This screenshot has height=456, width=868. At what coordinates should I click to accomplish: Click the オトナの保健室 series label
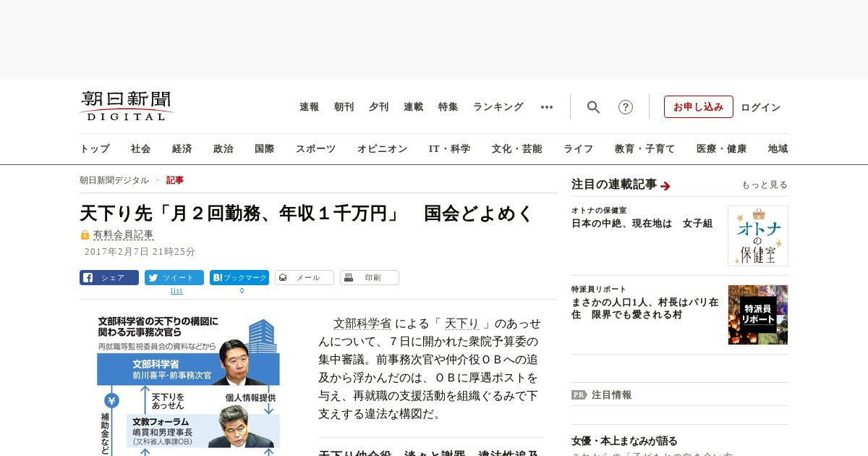tap(599, 210)
